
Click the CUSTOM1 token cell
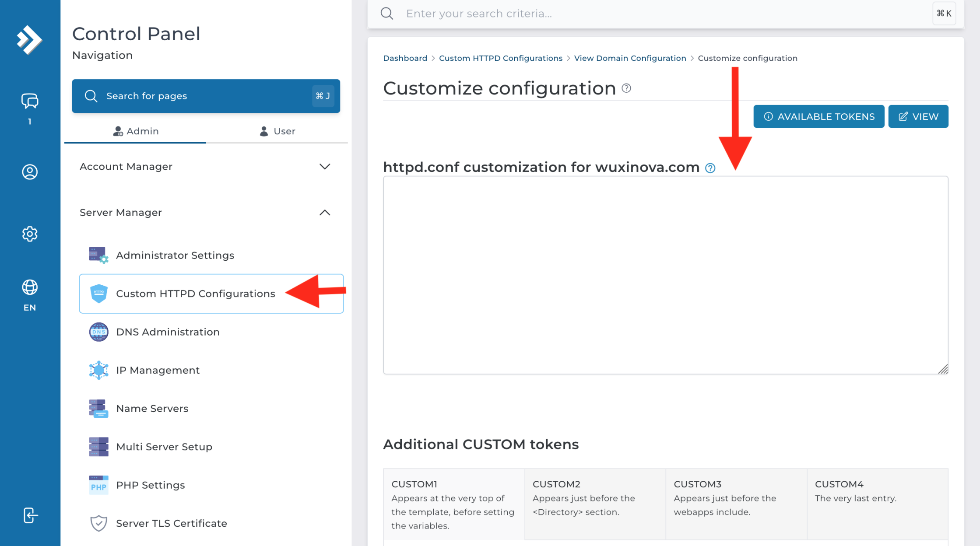(454, 504)
